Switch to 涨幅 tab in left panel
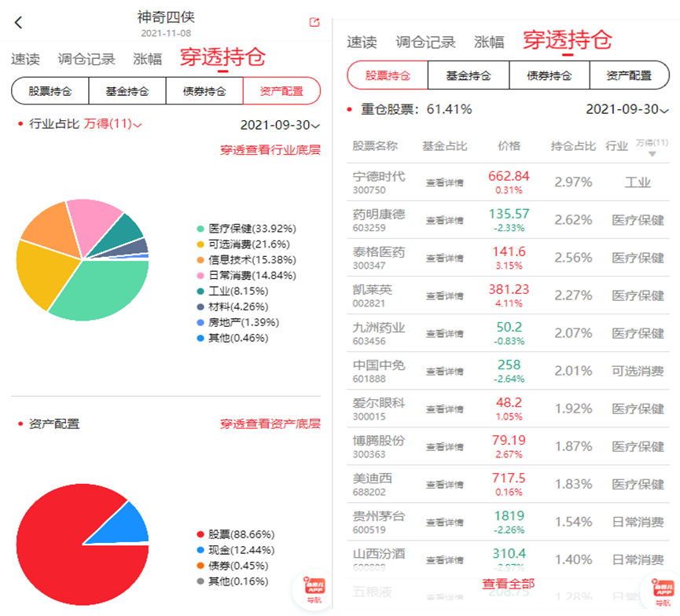This screenshot has height=616, width=680. [148, 59]
